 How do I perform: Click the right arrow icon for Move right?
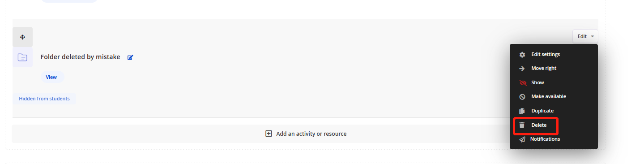pyautogui.click(x=522, y=69)
